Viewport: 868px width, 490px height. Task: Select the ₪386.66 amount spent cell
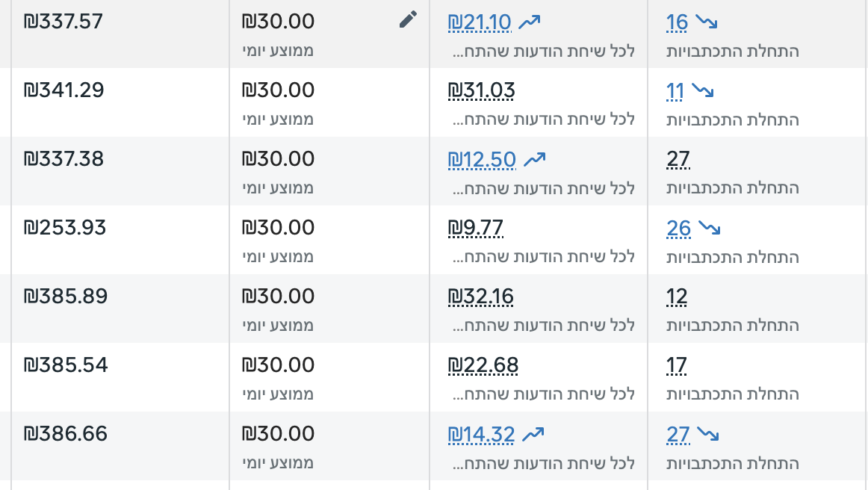(x=66, y=434)
